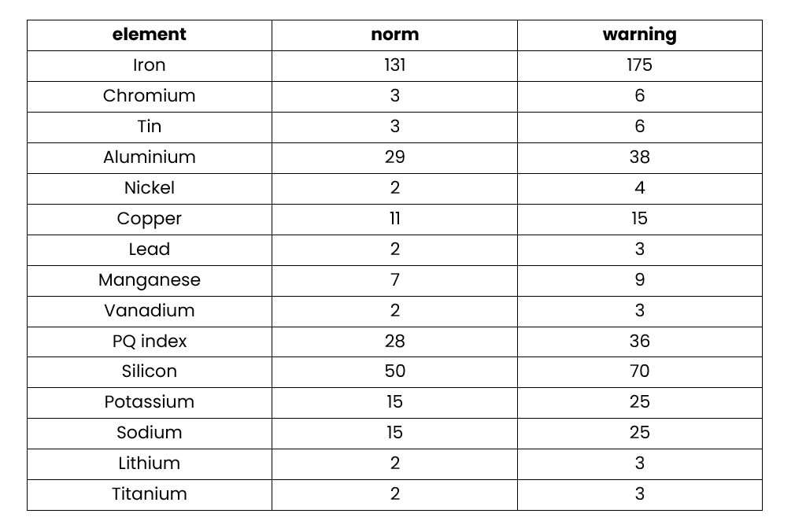The image size is (795, 532).
Task: Click the Potassium row label
Action: pos(150,402)
